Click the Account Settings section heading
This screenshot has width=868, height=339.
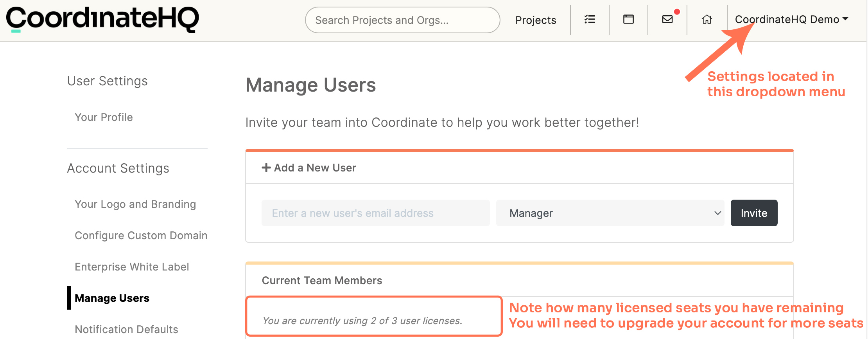pos(118,168)
